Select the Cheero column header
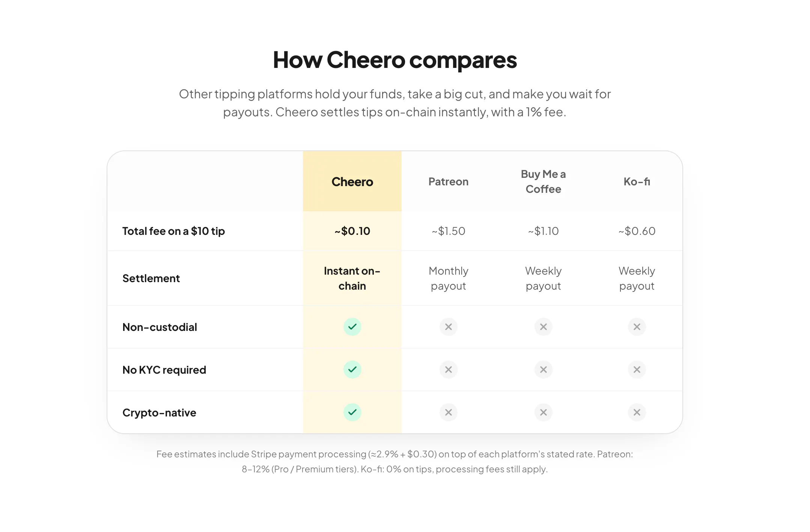Viewport: 810px width, 532px height. 352,182
